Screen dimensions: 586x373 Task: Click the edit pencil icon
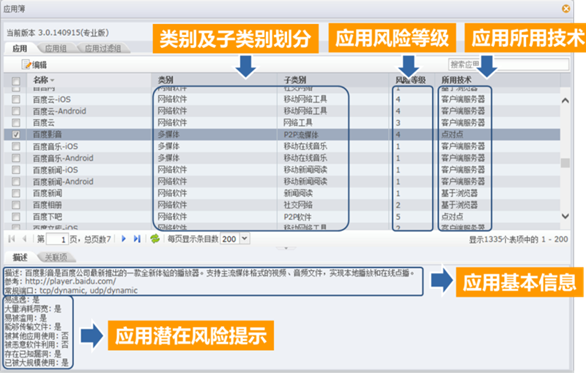(26, 65)
